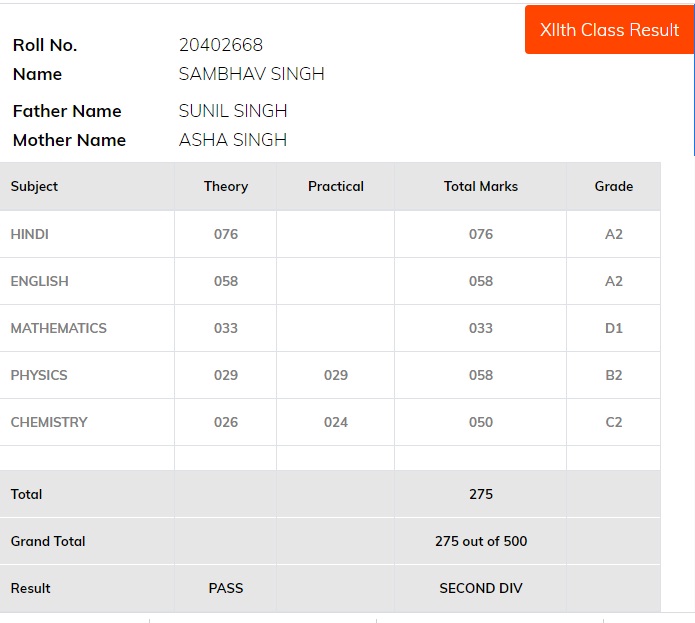Select the name SAMBHAV SINGH
695x623 pixels.
click(252, 74)
